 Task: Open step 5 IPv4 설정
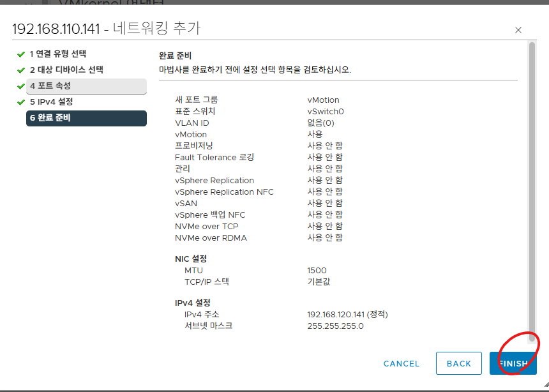point(52,102)
